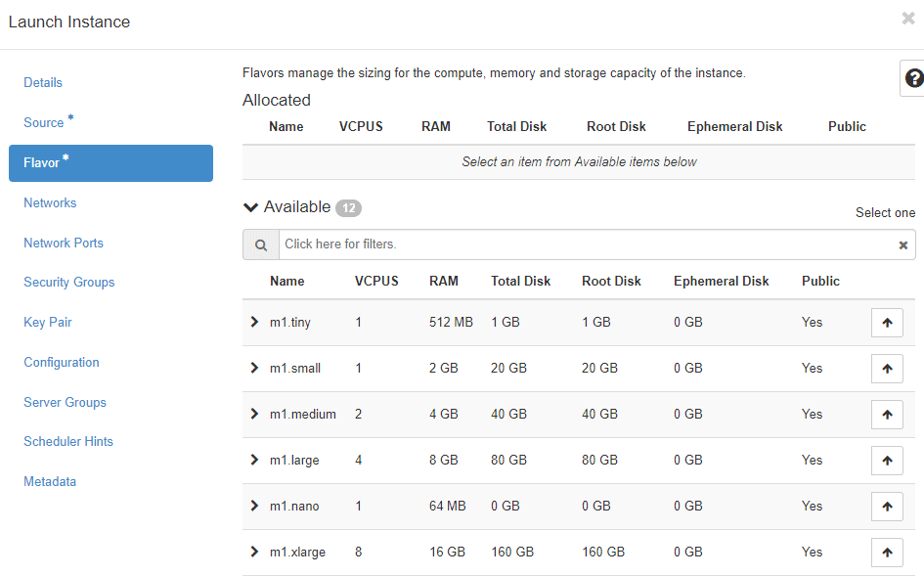Clear the filter with the x icon
The width and height of the screenshot is (924, 576).
902,245
